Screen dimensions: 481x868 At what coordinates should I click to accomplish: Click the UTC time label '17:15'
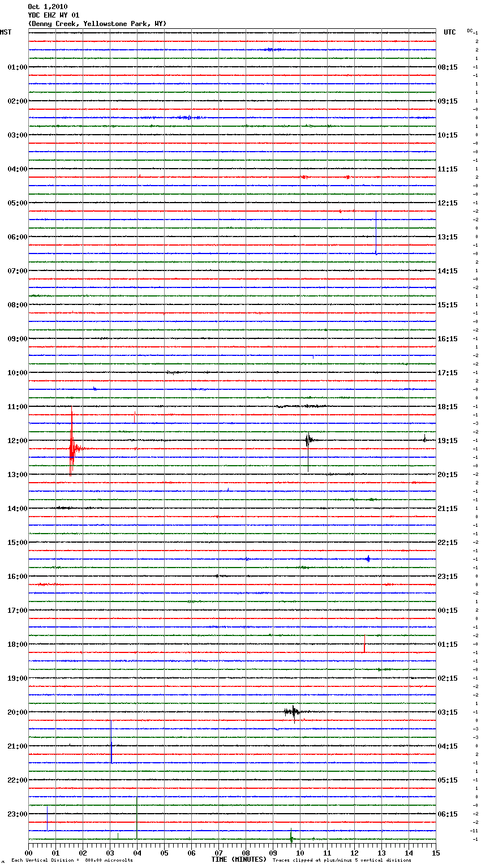(448, 373)
